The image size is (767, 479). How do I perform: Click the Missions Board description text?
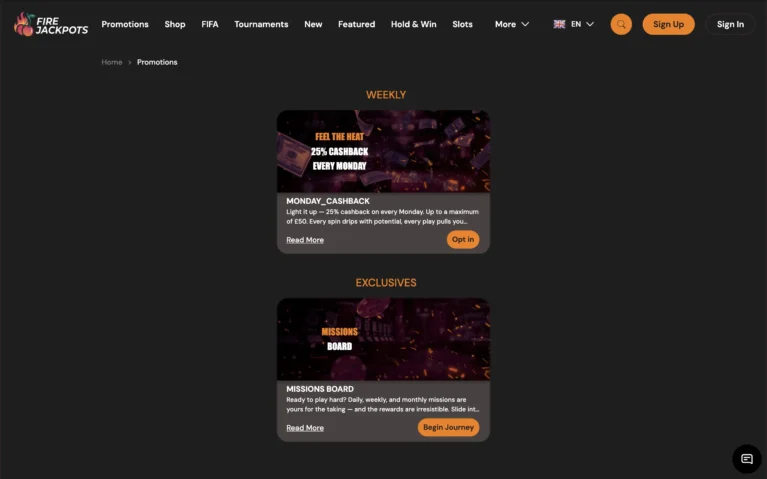(383, 404)
